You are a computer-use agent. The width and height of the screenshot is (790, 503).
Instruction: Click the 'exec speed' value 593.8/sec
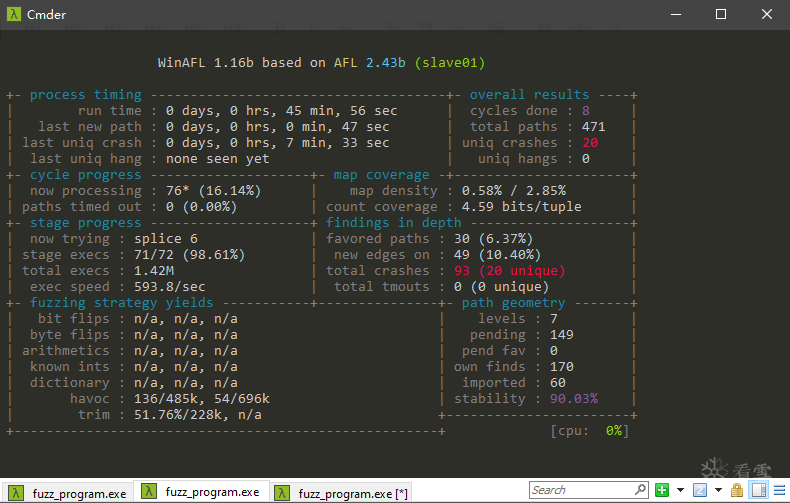tap(169, 287)
